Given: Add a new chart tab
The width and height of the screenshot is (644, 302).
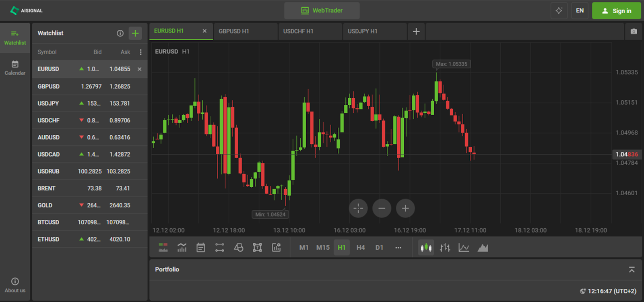Looking at the screenshot, I should point(416,31).
